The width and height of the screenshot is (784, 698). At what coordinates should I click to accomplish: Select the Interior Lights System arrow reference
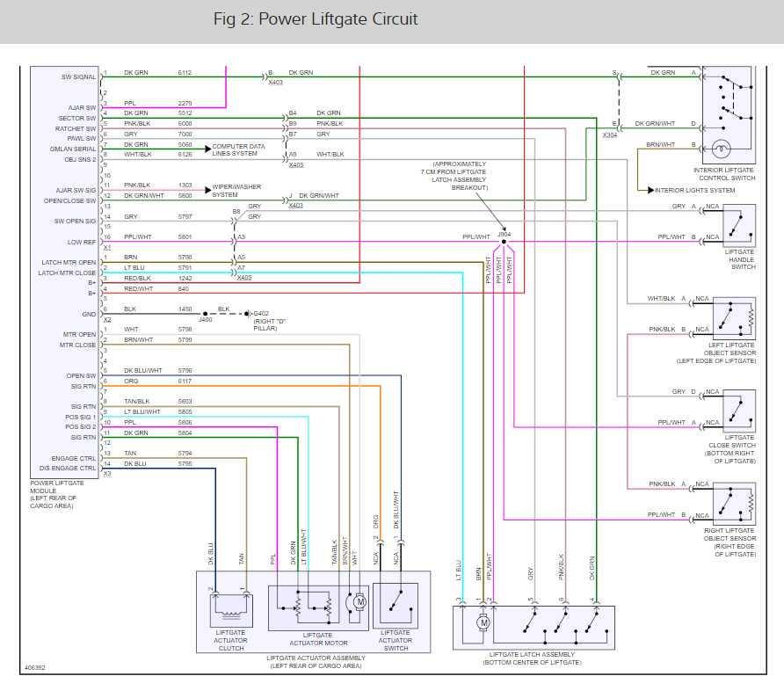point(650,190)
